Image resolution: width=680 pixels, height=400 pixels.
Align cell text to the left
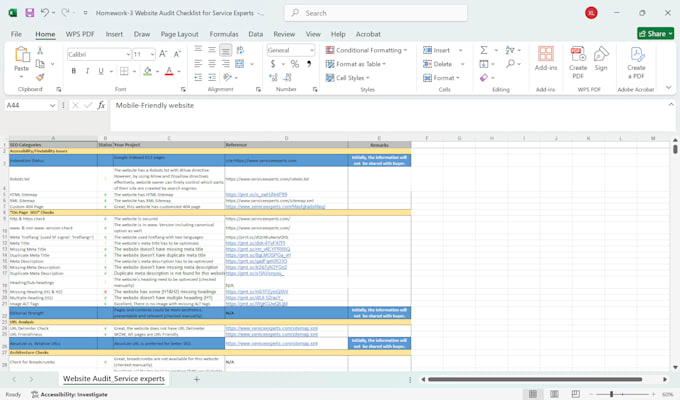pos(198,64)
